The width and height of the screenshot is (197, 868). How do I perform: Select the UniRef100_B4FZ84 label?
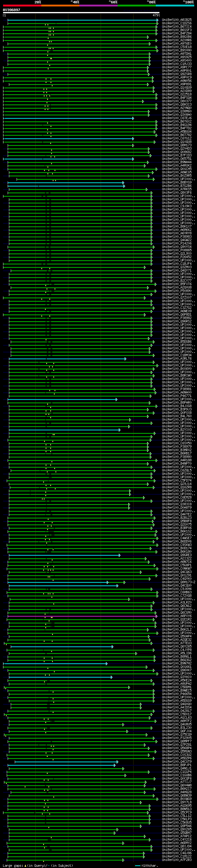(176, 33)
